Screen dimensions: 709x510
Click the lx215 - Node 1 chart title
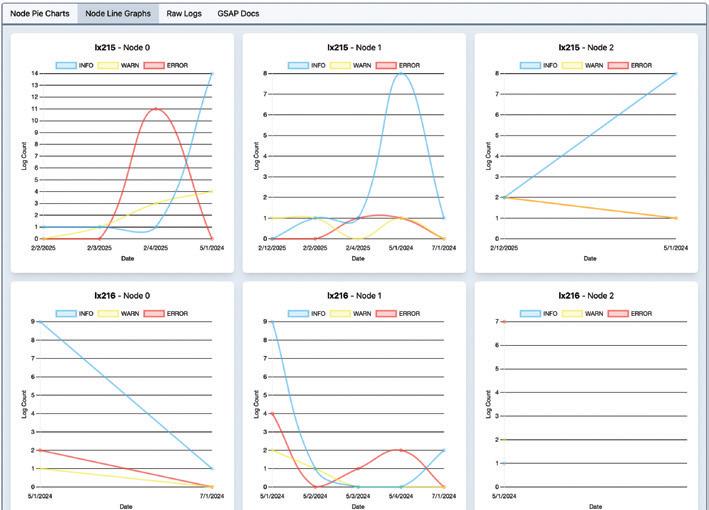(354, 47)
